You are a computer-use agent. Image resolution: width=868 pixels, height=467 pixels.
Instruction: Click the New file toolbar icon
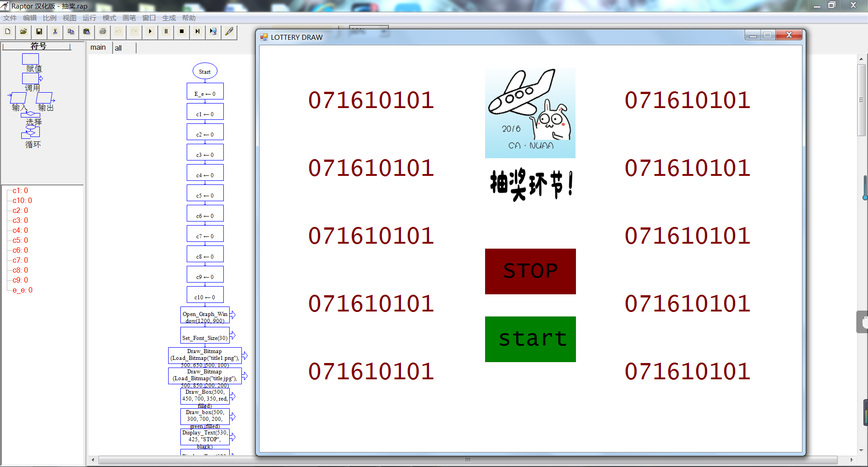(8, 32)
